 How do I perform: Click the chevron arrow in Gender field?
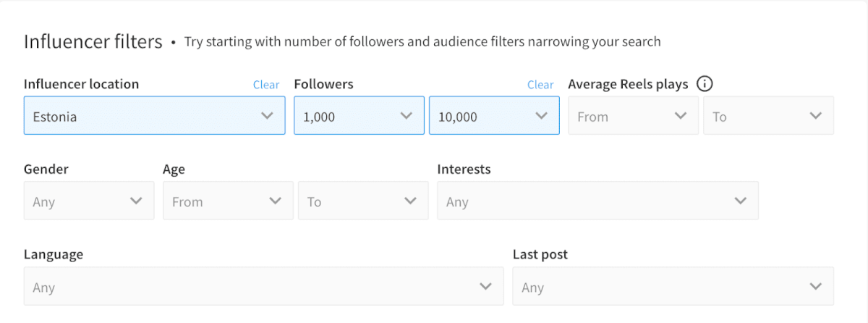click(x=136, y=201)
